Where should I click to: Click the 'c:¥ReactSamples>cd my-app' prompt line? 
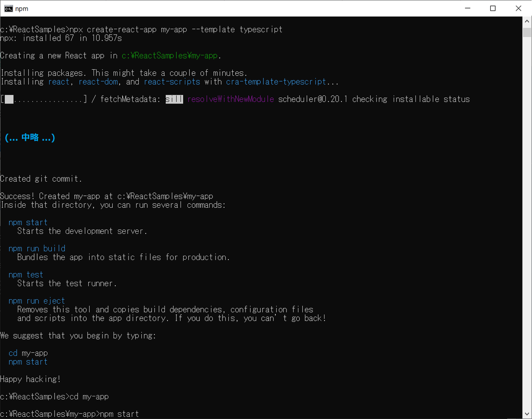pos(55,397)
